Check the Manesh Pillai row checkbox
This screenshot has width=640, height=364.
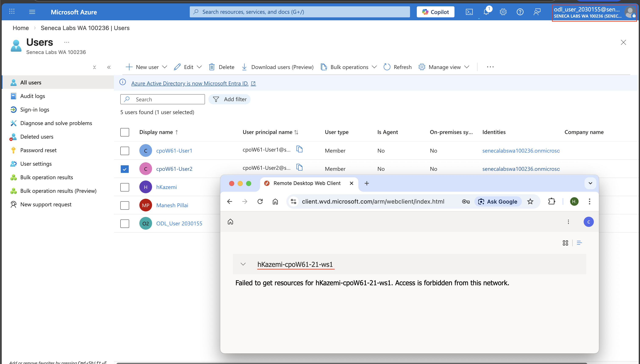pos(125,205)
